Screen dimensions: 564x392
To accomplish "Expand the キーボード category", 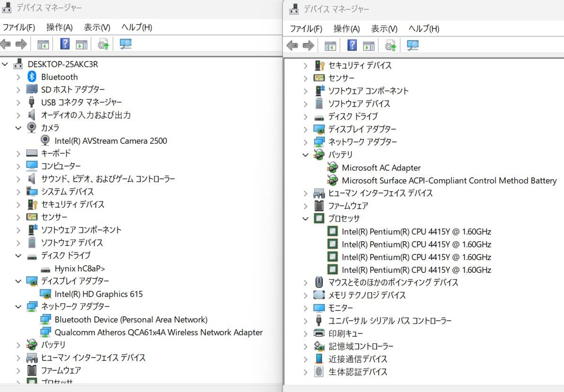I will pyautogui.click(x=18, y=153).
